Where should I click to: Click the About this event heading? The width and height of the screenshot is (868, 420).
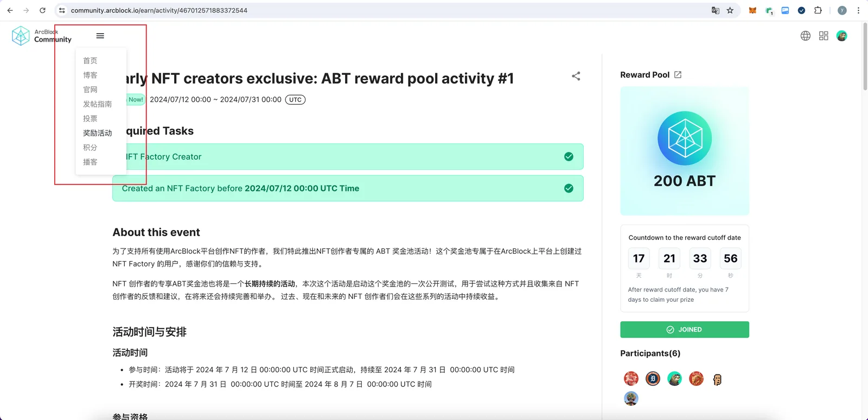(x=156, y=232)
